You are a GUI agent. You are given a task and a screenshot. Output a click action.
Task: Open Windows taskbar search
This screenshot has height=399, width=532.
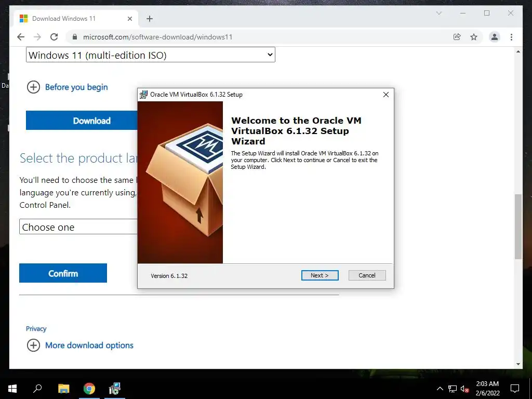[x=37, y=389]
